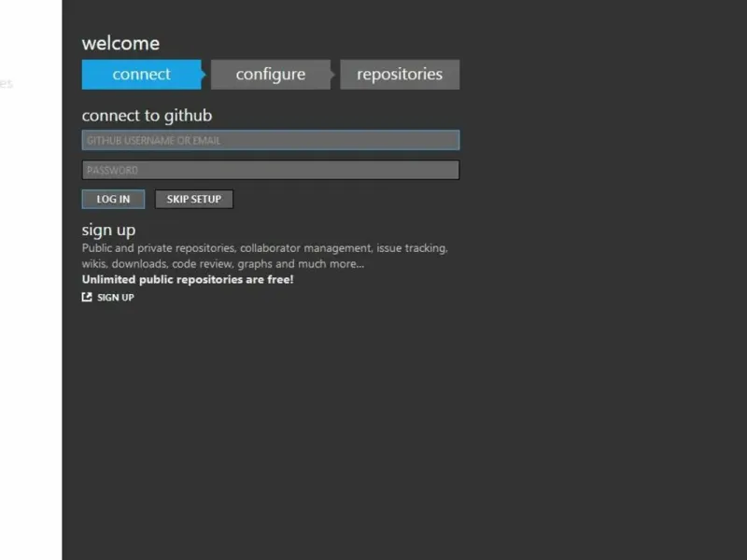Follow the SIGN UP link

115,298
